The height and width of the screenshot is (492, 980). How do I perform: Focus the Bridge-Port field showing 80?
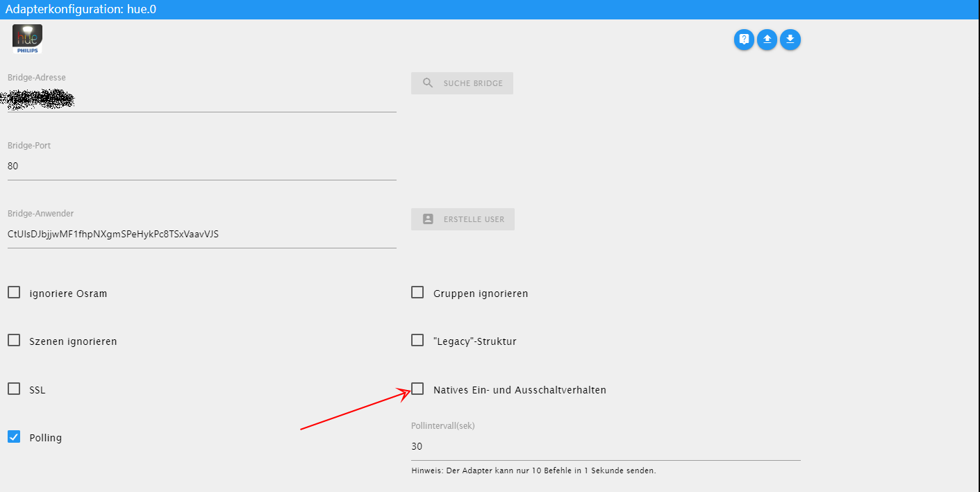[202, 167]
